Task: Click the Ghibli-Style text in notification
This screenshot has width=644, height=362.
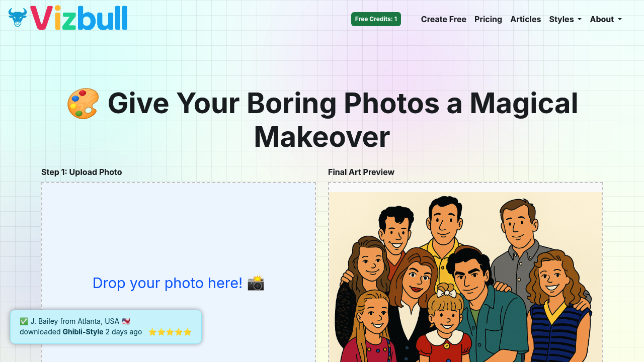Action: tap(83, 332)
